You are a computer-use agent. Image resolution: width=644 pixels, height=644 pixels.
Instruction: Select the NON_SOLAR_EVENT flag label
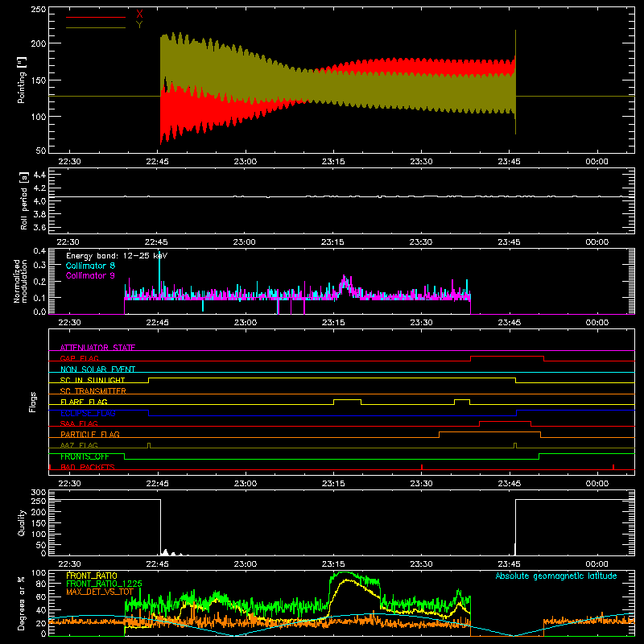click(x=97, y=369)
